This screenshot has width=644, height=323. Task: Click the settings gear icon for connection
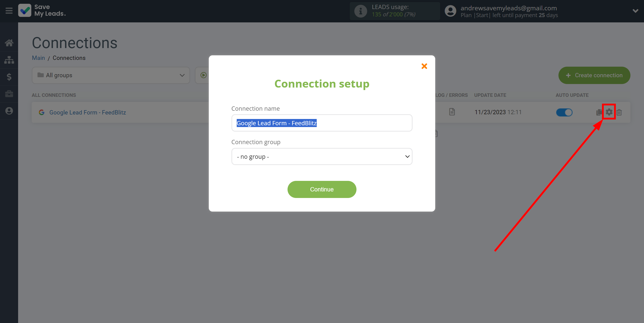coord(609,112)
